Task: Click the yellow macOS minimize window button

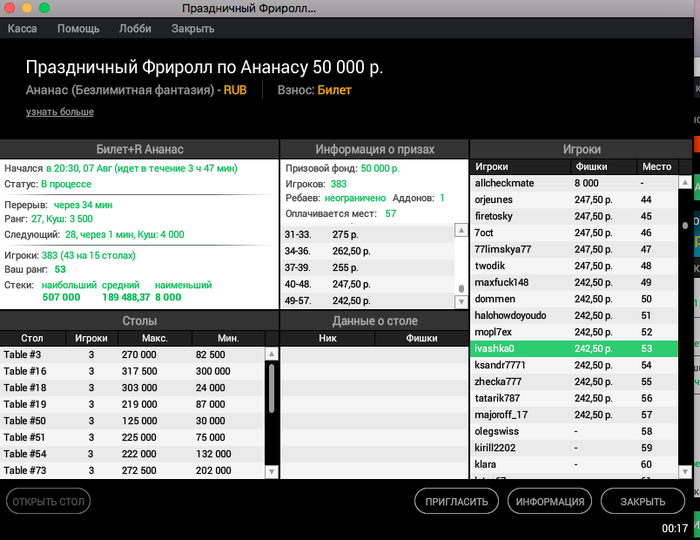Action: point(27,8)
